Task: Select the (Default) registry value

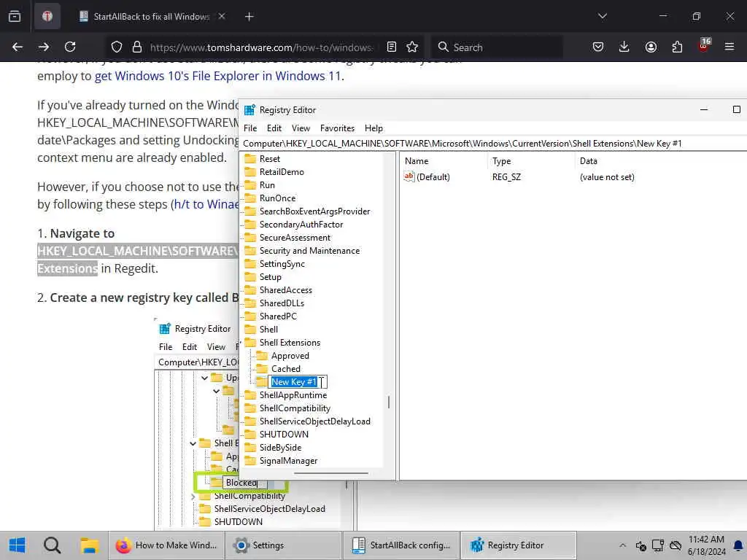Action: tap(433, 177)
